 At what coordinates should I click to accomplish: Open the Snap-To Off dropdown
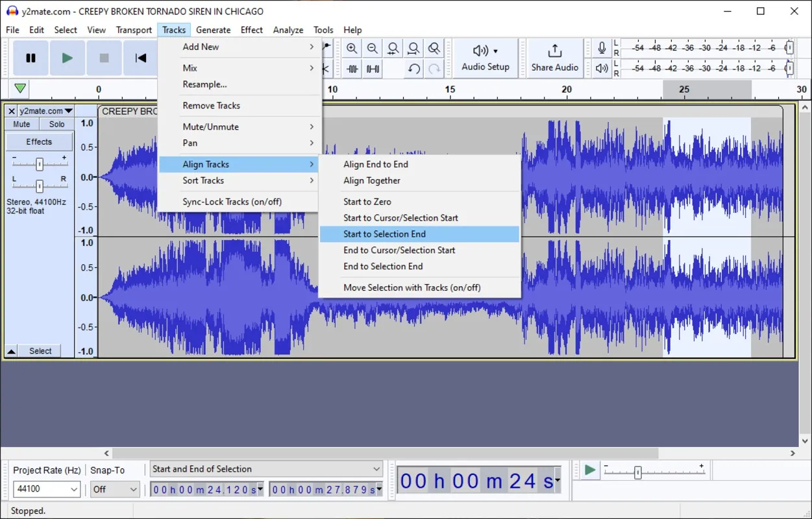(115, 489)
